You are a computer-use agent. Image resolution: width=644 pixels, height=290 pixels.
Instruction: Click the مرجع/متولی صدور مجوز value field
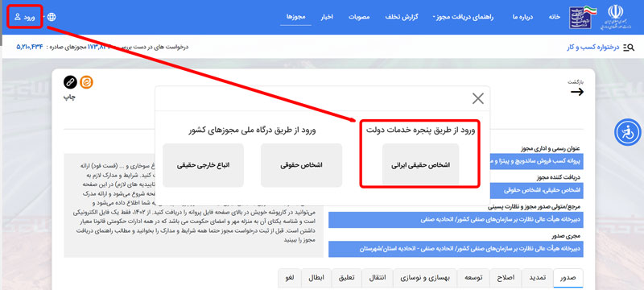pos(456,220)
